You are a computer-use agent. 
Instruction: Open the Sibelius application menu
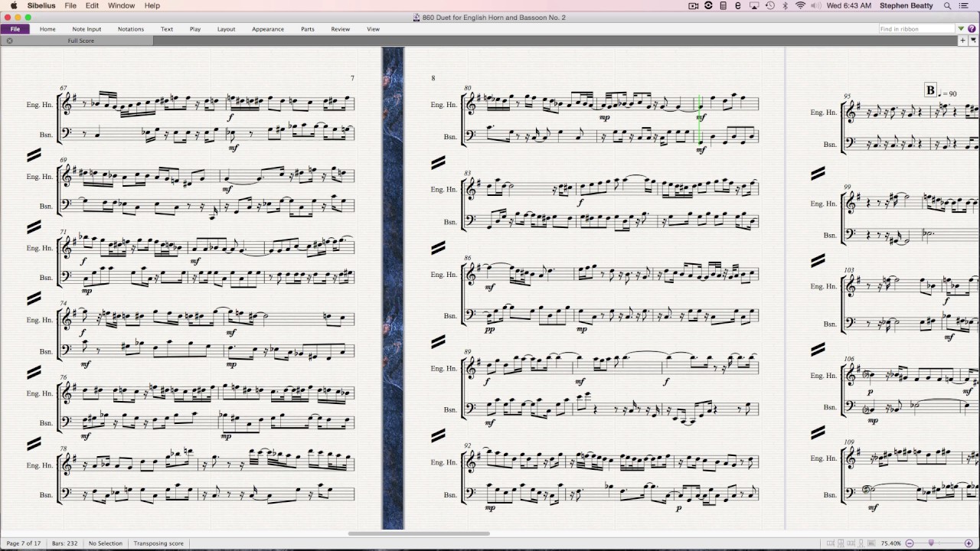point(40,5)
